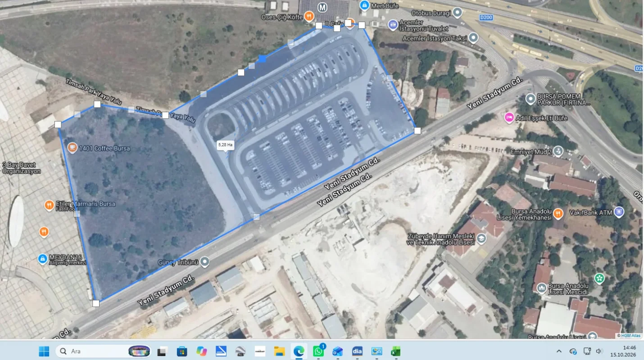Open Task View from the taskbar
This screenshot has height=360, width=644.
162,351
